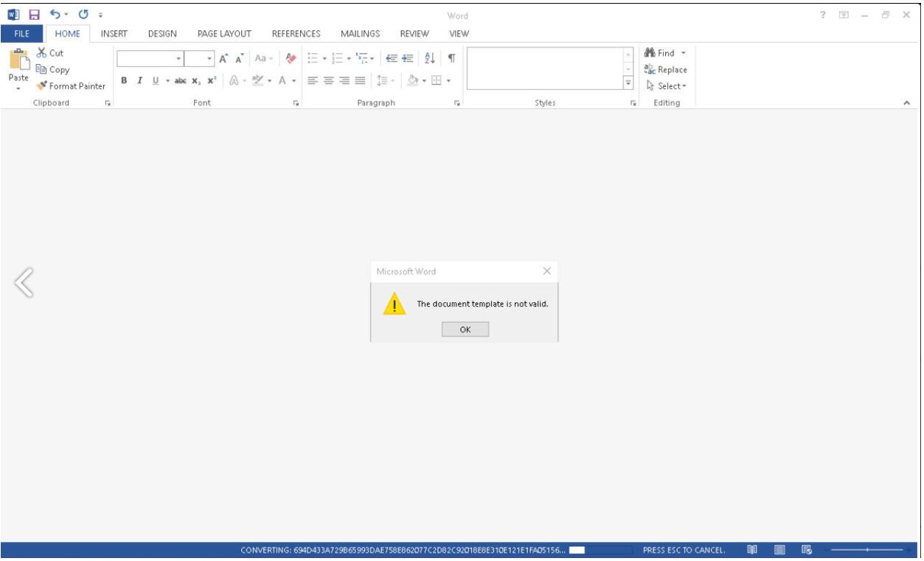The image size is (924, 561).
Task: Open the Paragraph dialog launcher
Action: pos(456,104)
